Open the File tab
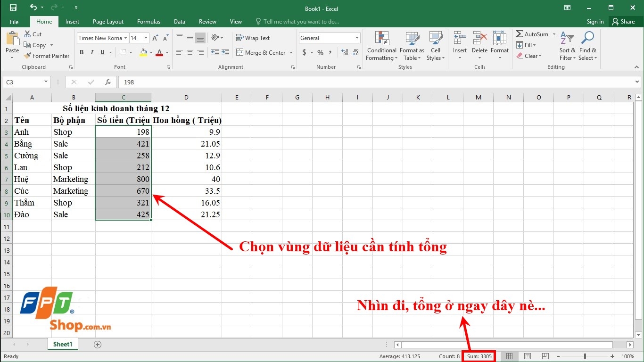 click(14, 22)
